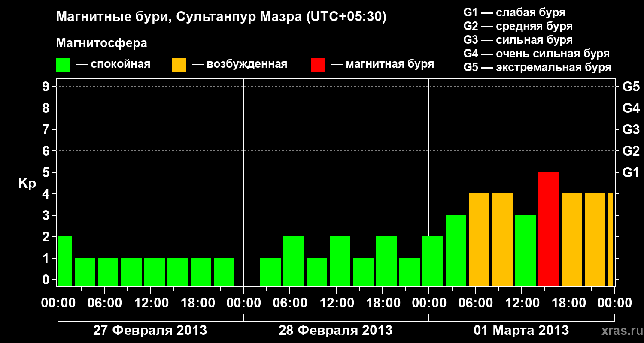Click the '— возбужденная' legend label
644x343 pixels.
pos(240,64)
